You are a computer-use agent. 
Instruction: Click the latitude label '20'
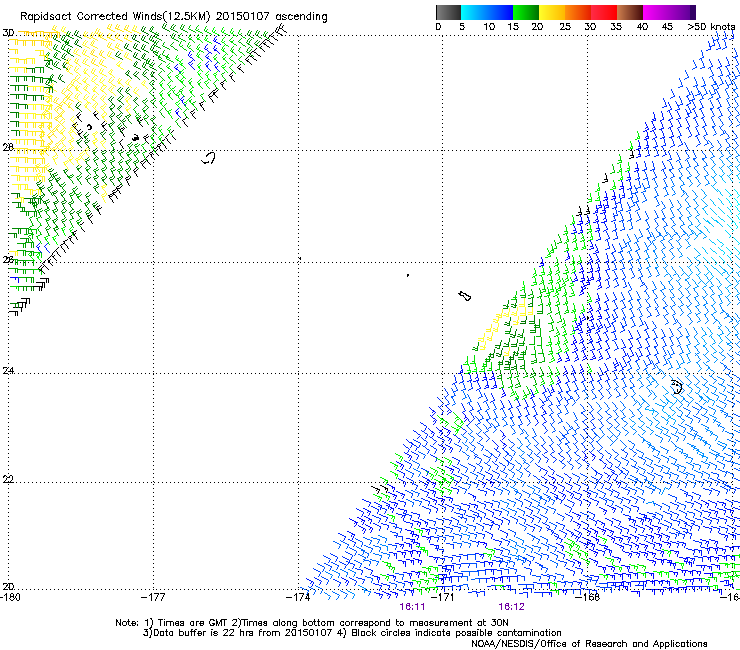pos(8,586)
